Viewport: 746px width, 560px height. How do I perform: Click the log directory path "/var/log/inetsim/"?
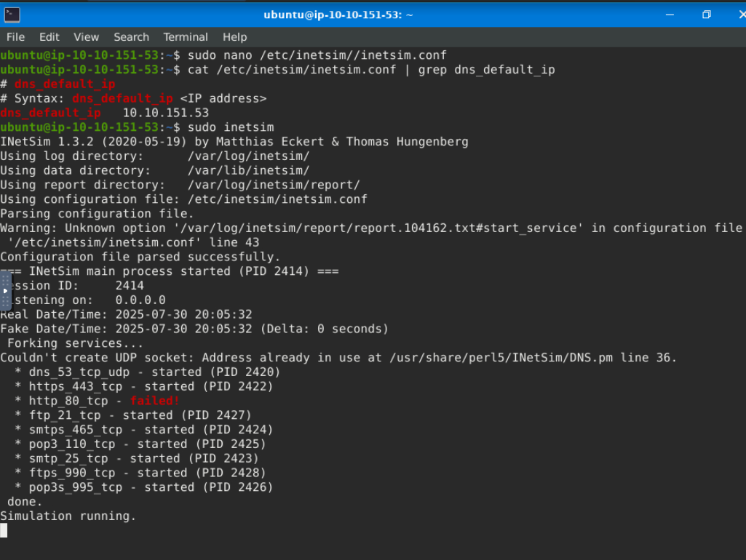point(249,156)
